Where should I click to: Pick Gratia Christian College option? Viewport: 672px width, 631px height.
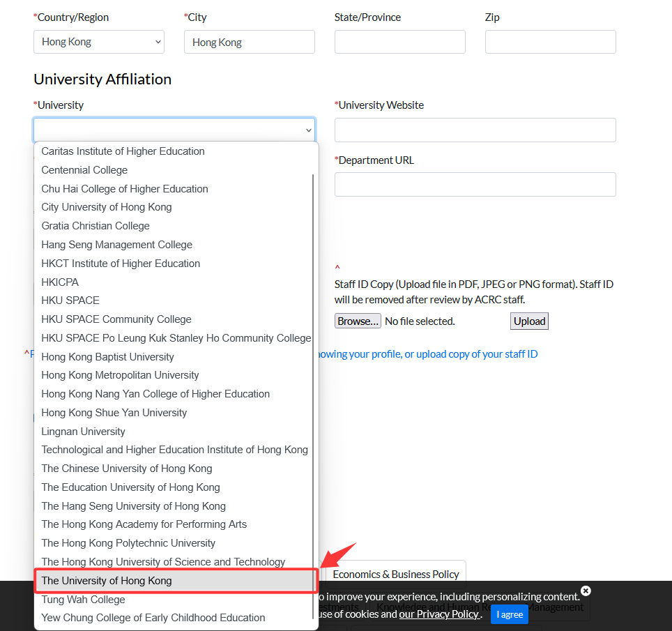pos(174,226)
